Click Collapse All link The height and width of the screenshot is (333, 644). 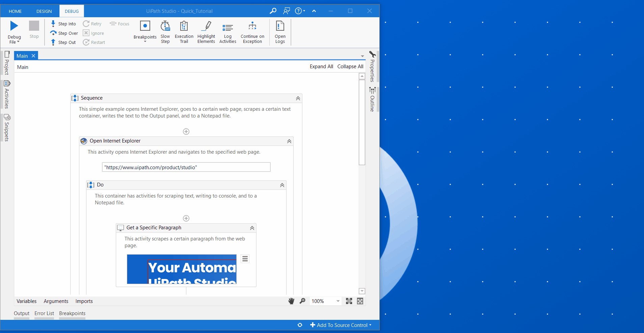click(x=350, y=67)
